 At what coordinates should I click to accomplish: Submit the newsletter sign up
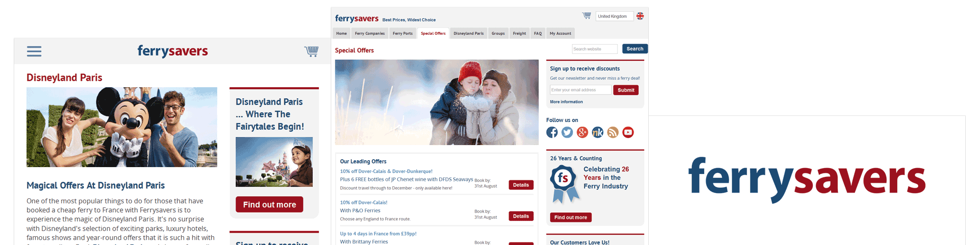(626, 90)
